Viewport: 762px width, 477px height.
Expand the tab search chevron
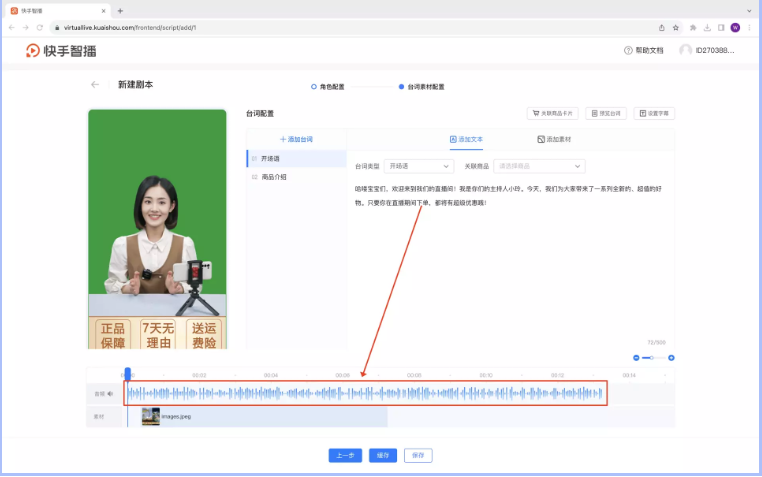(x=749, y=11)
